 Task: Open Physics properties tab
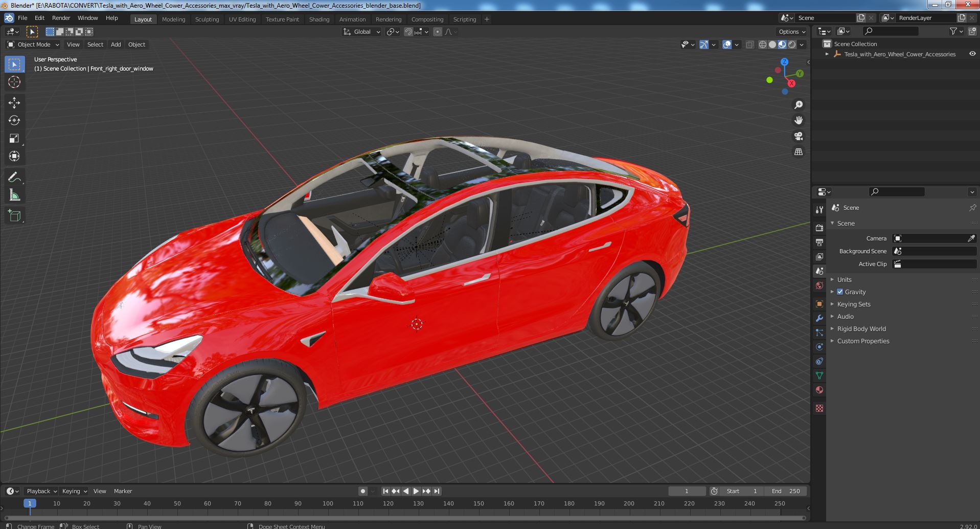tap(819, 347)
